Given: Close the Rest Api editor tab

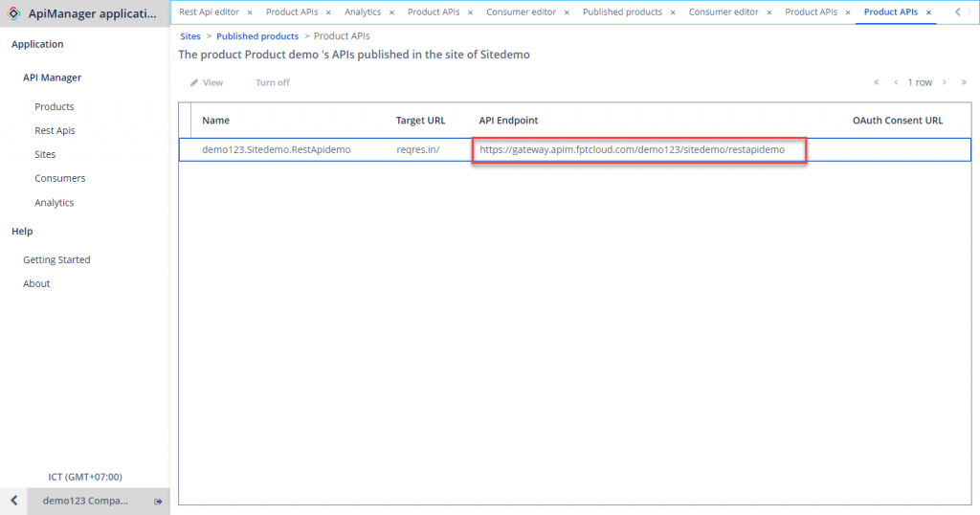Looking at the screenshot, I should point(250,12).
